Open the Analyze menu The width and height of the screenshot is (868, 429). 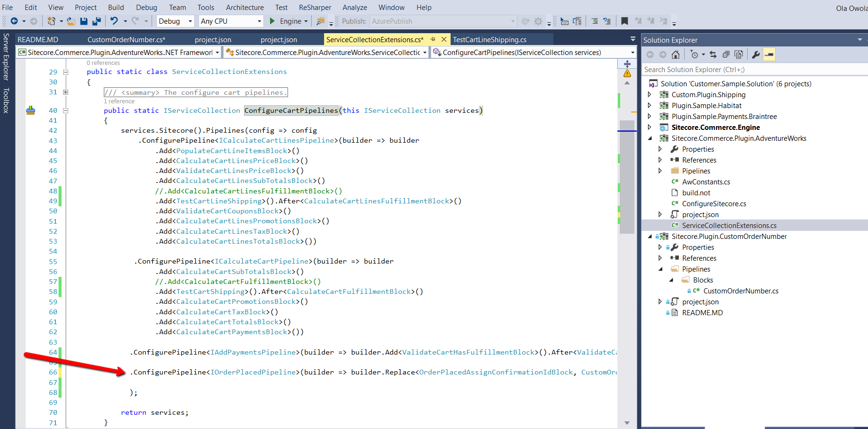(x=355, y=7)
